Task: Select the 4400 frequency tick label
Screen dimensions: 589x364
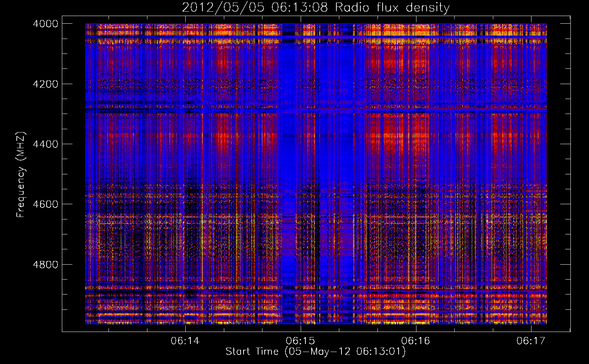Action: tap(46, 144)
